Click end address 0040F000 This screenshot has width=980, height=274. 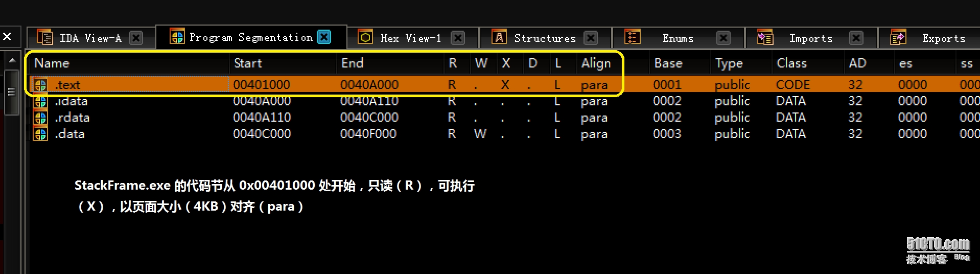[368, 134]
